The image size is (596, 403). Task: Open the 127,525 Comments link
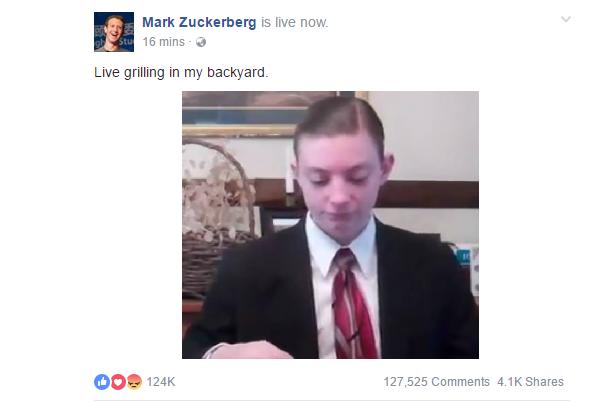(x=436, y=382)
